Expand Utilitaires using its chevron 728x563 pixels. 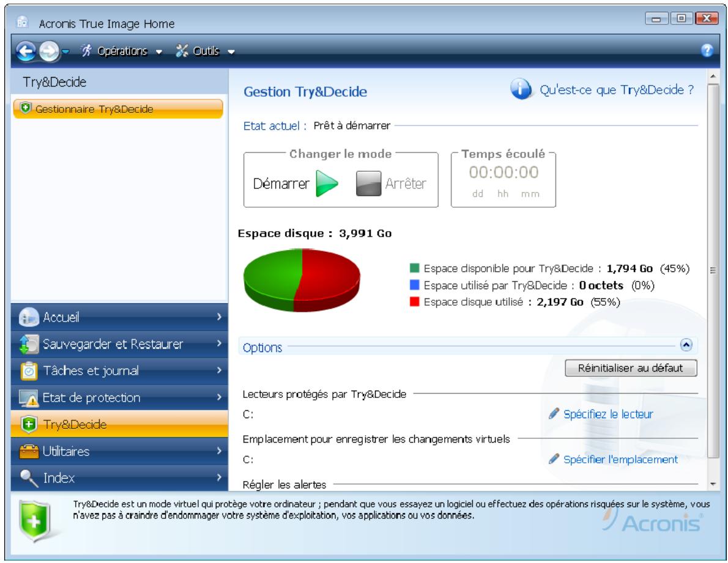point(219,451)
